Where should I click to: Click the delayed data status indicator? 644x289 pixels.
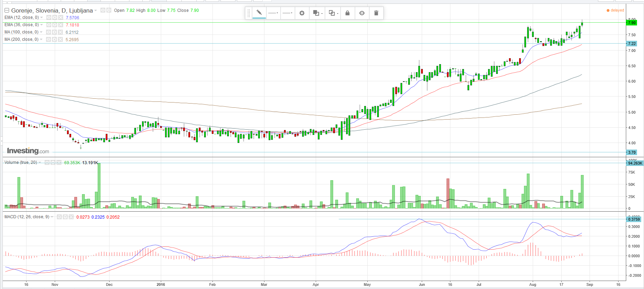click(x=615, y=10)
